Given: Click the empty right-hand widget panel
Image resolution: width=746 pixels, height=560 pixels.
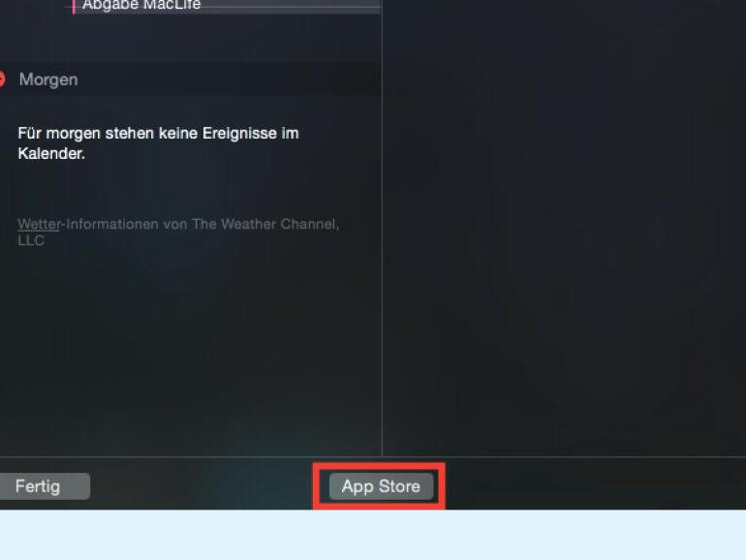Looking at the screenshot, I should point(564,229).
